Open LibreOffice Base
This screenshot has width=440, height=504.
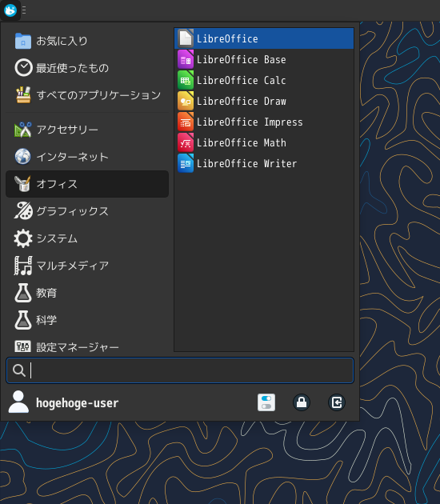click(x=264, y=59)
